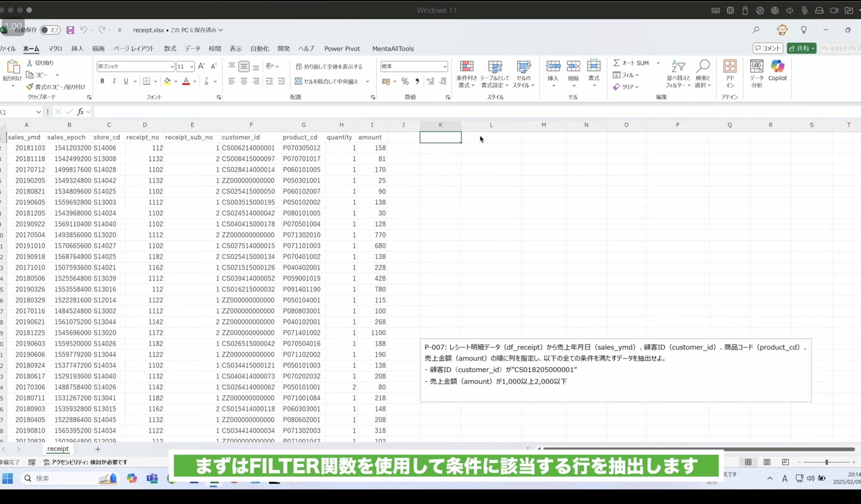
Task: Open the number format dropdown (標準)
Action: 444,67
